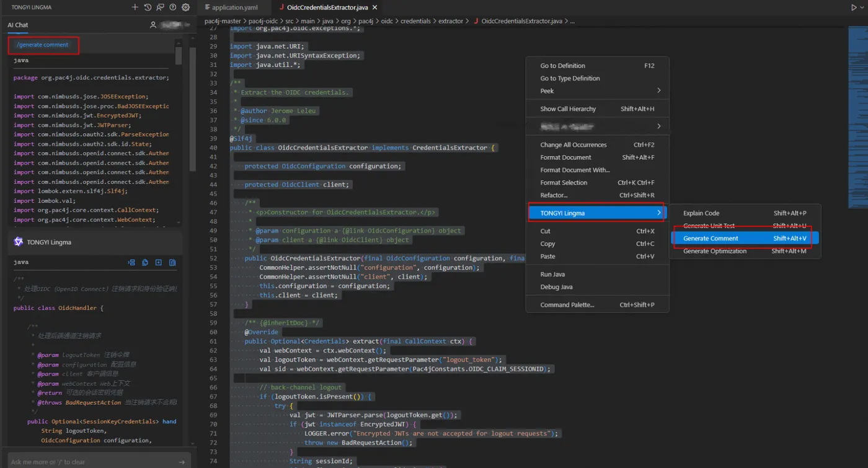Click the TONGYI Lingma response logo
This screenshot has height=468, width=868.
[x=19, y=242]
